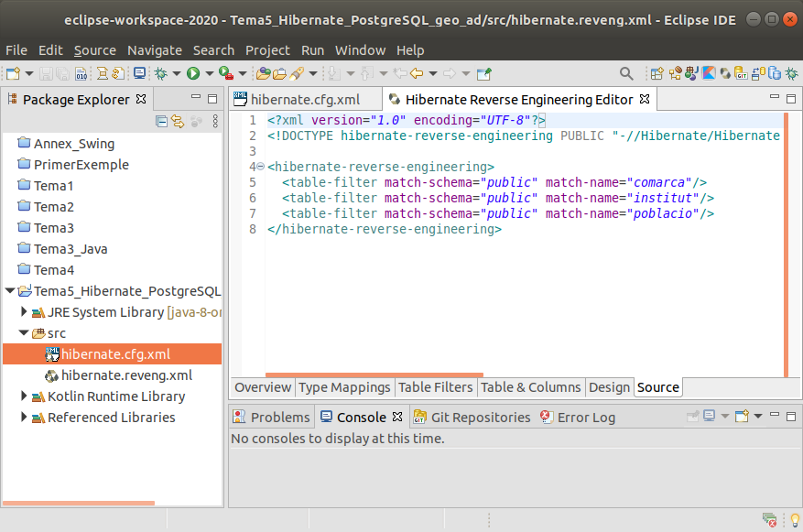The width and height of the screenshot is (803, 532).
Task: Switch to the Problems view tab
Action: pos(271,418)
